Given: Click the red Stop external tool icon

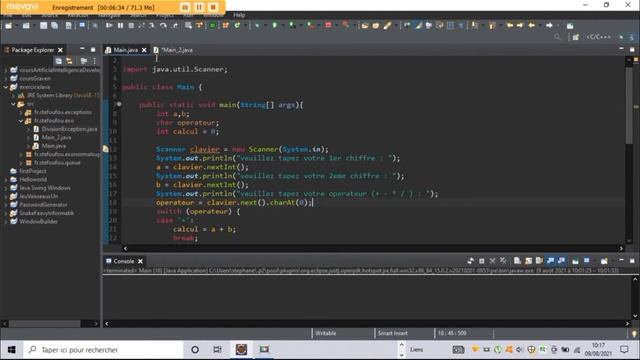Looking at the screenshot, I should 328,25.
